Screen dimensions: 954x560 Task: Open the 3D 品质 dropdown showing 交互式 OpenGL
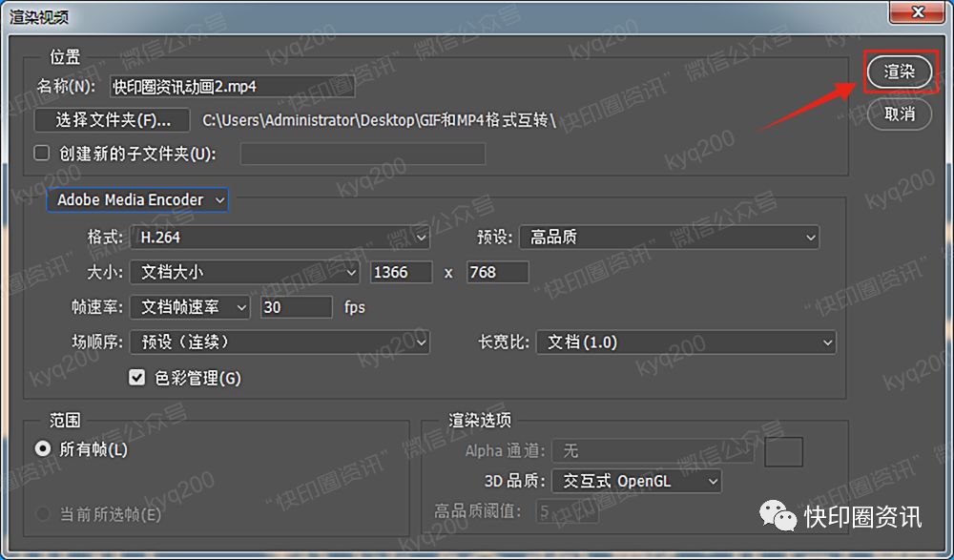tap(635, 481)
